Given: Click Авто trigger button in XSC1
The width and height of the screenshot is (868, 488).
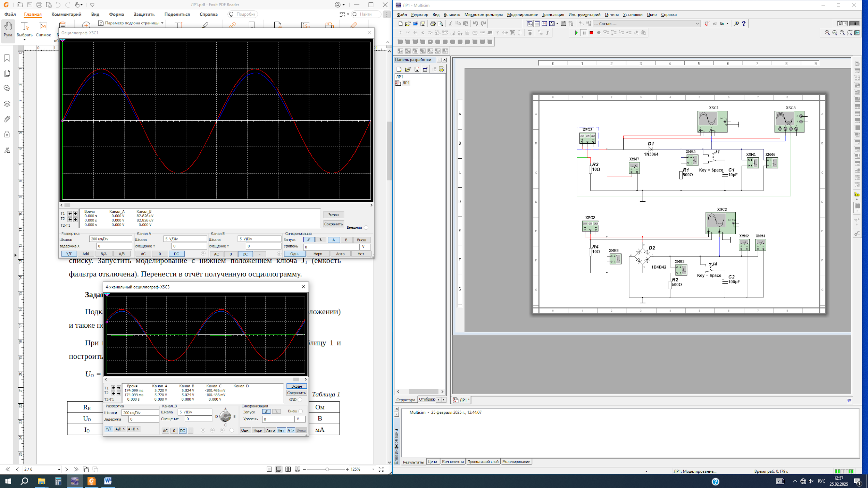Looking at the screenshot, I should (x=340, y=254).
